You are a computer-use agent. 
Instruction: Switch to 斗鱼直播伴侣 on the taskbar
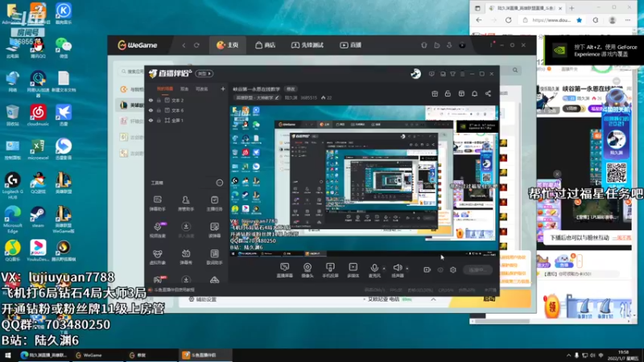204,355
